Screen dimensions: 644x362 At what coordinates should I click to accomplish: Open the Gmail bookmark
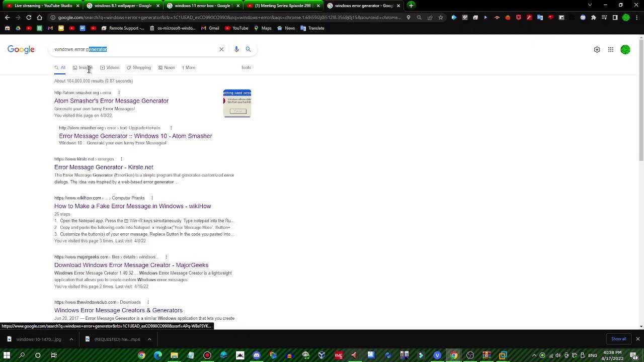210,28
